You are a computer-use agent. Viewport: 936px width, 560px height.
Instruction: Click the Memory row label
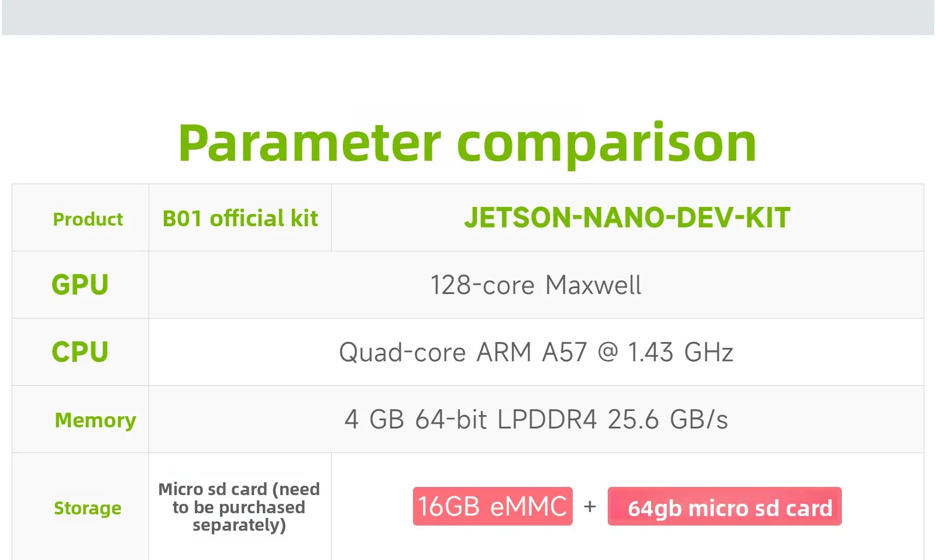coord(95,420)
